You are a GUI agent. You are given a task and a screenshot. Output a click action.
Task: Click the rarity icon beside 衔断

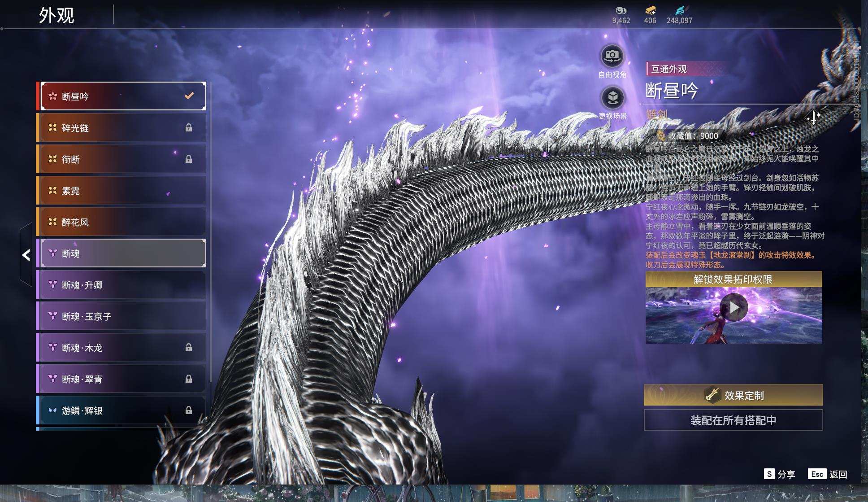coord(52,159)
